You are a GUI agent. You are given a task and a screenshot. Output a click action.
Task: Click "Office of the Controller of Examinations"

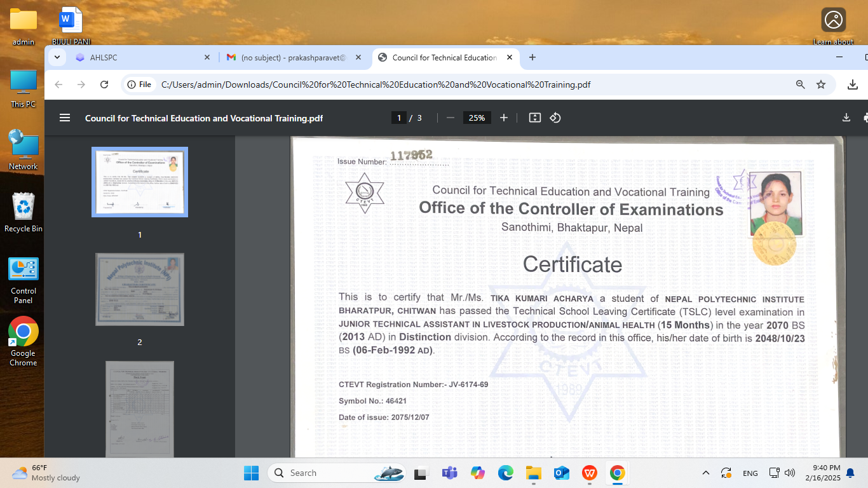(x=571, y=209)
